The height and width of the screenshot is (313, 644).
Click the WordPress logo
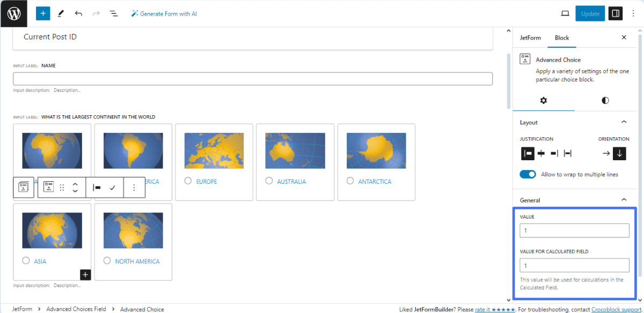13,13
